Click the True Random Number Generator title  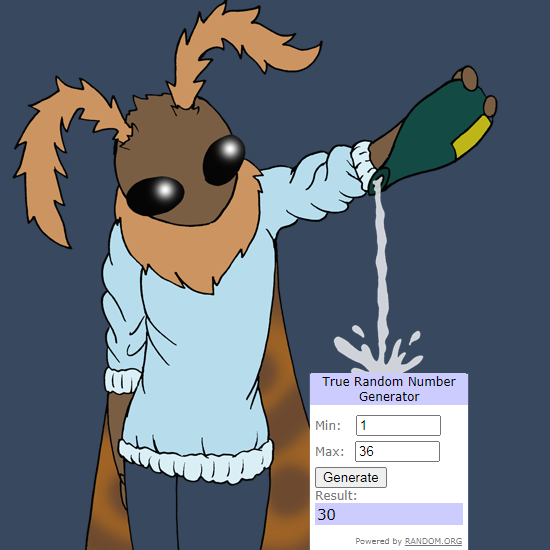point(389,389)
